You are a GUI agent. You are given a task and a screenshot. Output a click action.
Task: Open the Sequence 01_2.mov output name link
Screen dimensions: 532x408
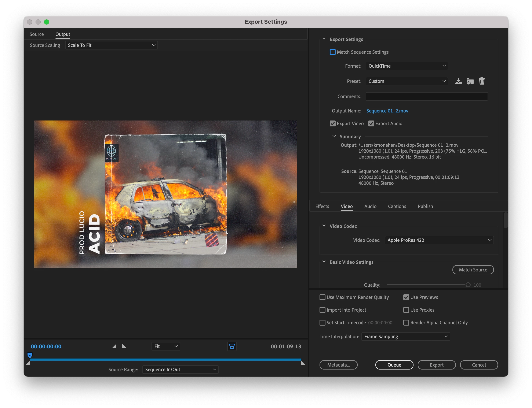click(387, 111)
